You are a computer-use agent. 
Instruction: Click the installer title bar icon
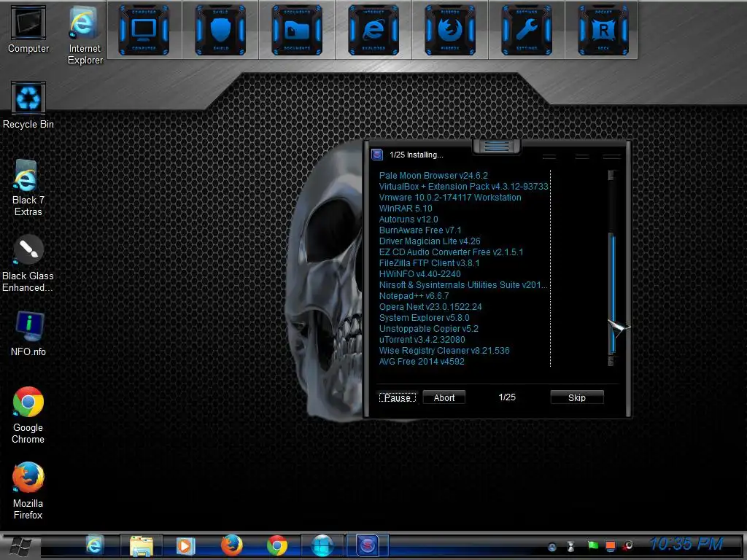[x=377, y=155]
